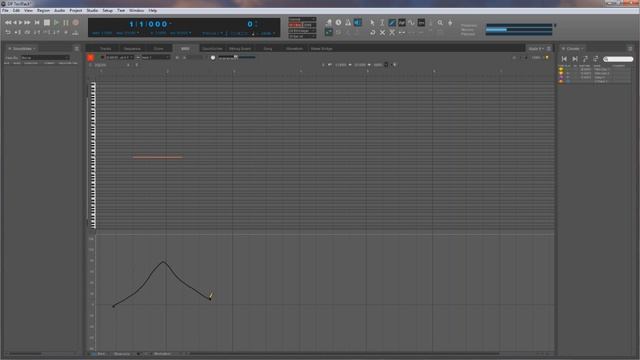Select the Mute X tool
The width and height of the screenshot is (640, 360).
pyautogui.click(x=382, y=32)
